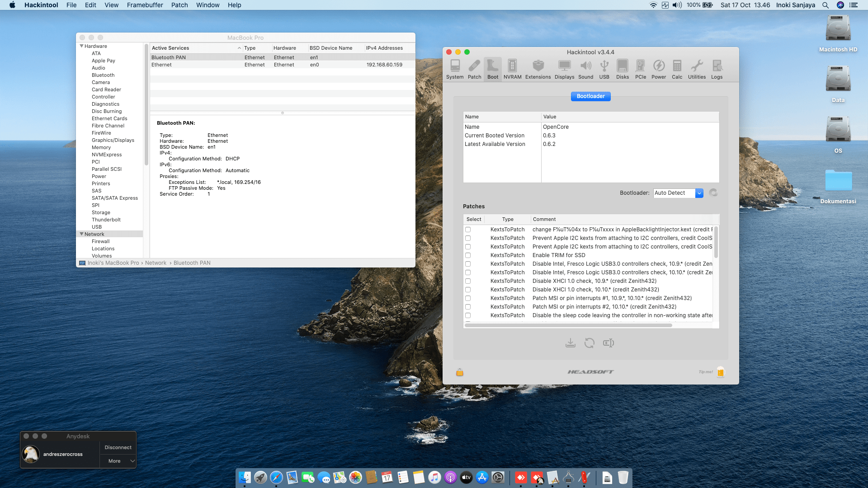Open the Extensions section
Viewport: 868px width, 488px height.
pyautogui.click(x=538, y=70)
